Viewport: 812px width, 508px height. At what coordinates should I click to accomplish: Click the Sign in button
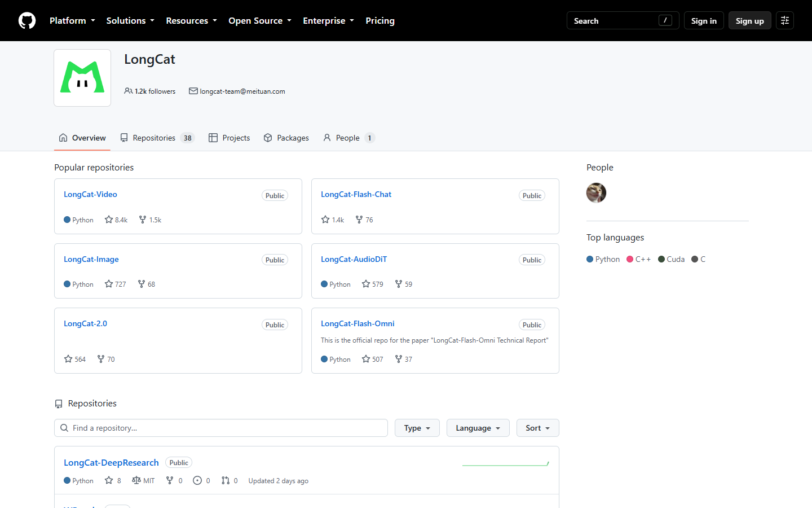click(x=704, y=20)
